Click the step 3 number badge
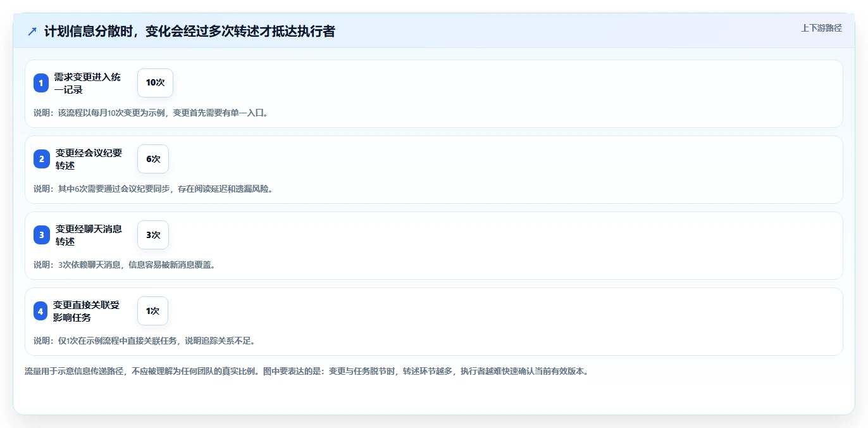The width and height of the screenshot is (868, 428). [41, 235]
